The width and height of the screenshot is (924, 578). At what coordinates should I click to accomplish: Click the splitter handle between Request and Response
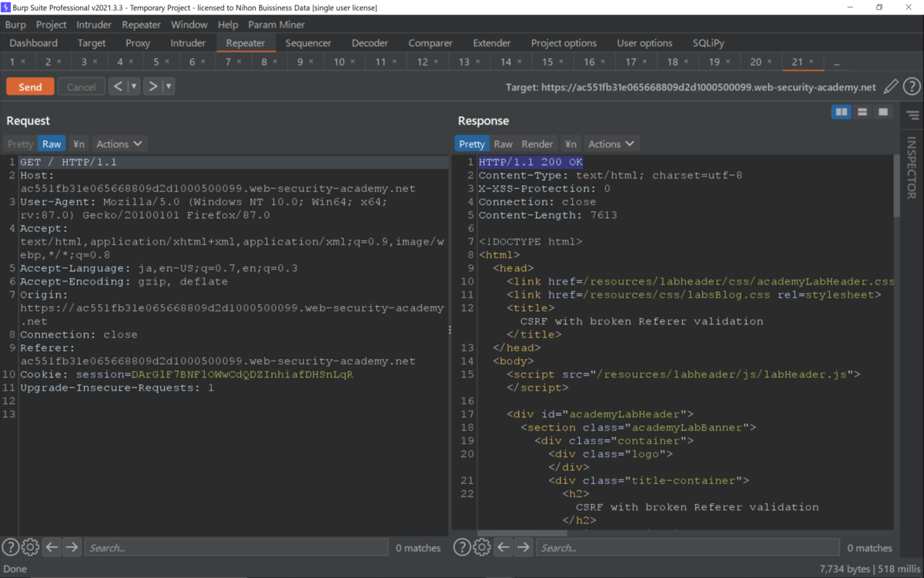click(450, 330)
